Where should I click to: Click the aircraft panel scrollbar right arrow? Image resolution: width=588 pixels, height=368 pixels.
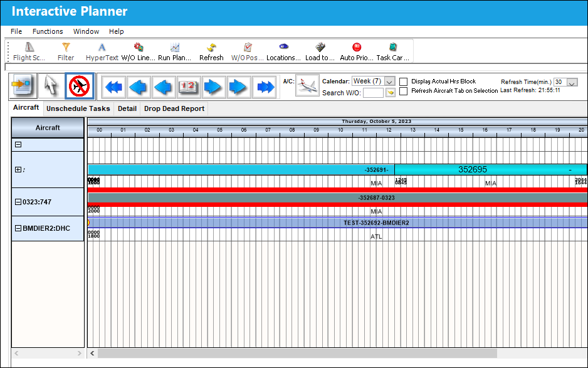[x=79, y=354]
